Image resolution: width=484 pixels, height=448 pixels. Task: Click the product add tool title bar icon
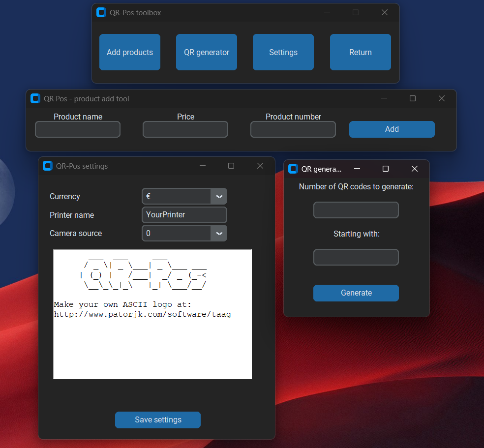click(35, 98)
